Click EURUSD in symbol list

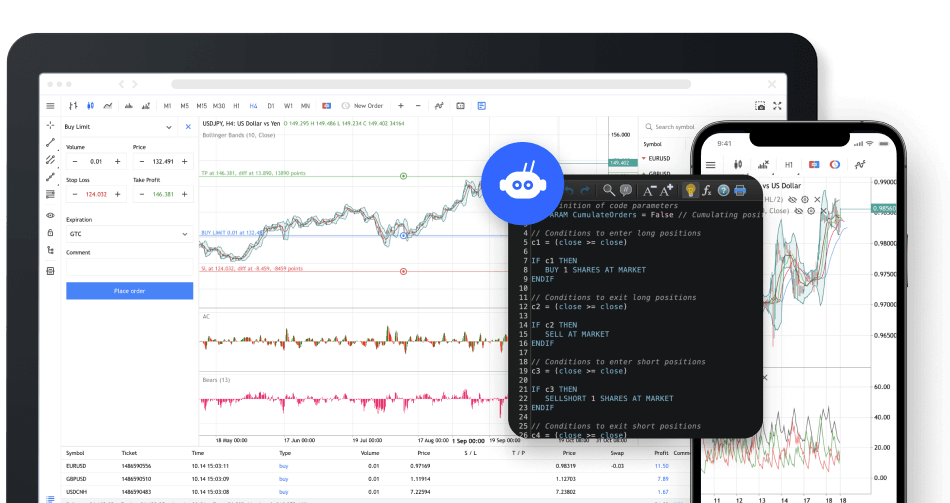[x=659, y=159]
